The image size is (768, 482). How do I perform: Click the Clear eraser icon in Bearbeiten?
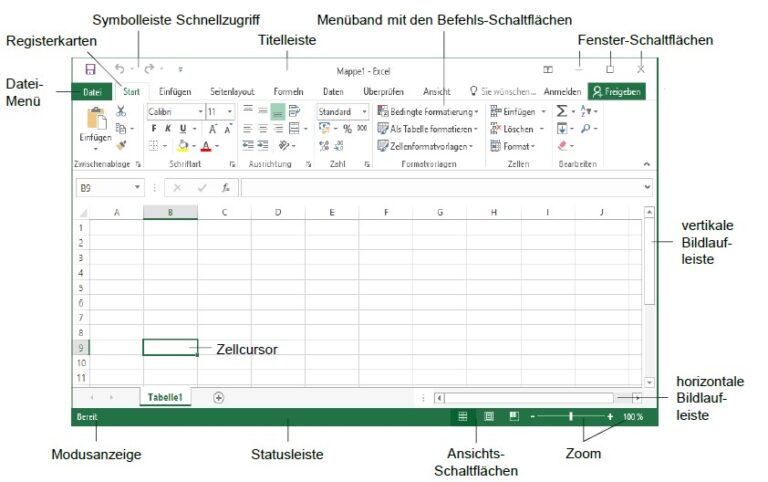point(562,145)
